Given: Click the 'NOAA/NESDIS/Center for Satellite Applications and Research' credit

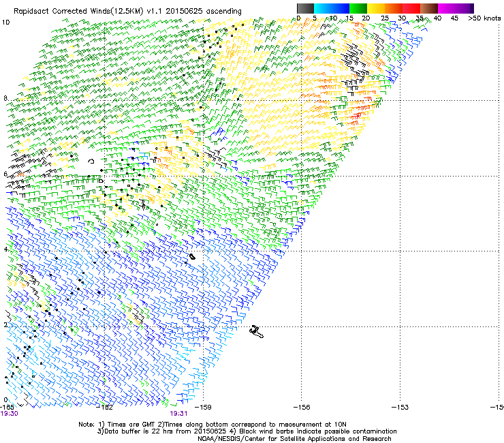Looking at the screenshot, I should coord(294,439).
